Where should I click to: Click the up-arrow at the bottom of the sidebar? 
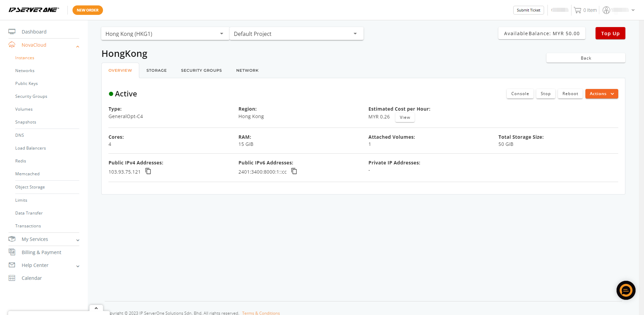tap(96, 308)
